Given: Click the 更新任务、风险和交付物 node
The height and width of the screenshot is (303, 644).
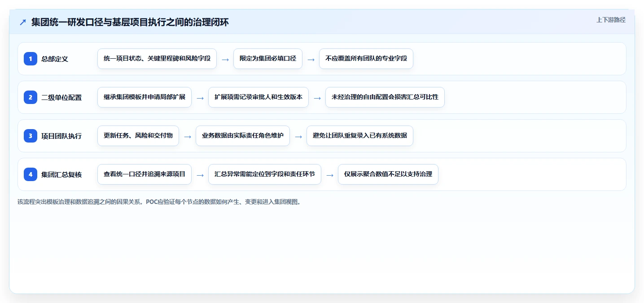Looking at the screenshot, I should [x=138, y=136].
